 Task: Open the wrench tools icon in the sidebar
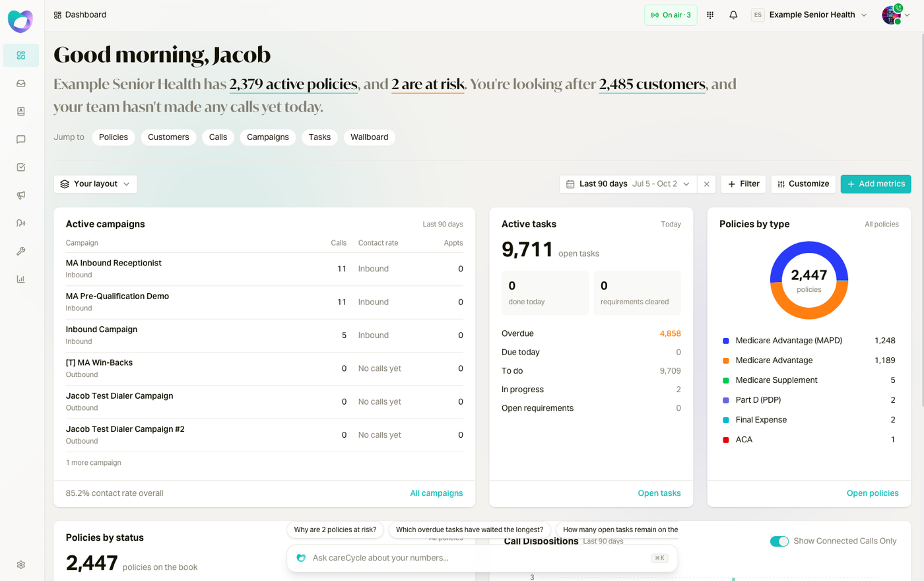[x=21, y=251]
